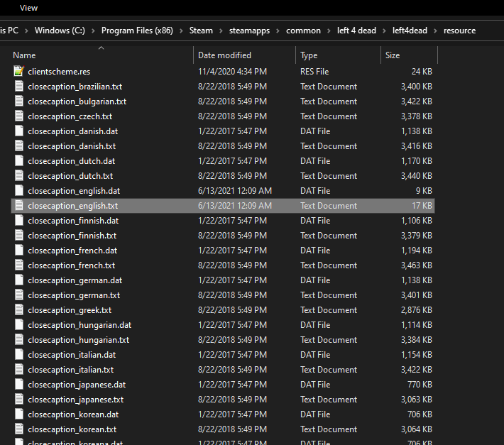Go to Program Files (x86) breadcrumb
The image size is (504, 445).
click(x=137, y=31)
